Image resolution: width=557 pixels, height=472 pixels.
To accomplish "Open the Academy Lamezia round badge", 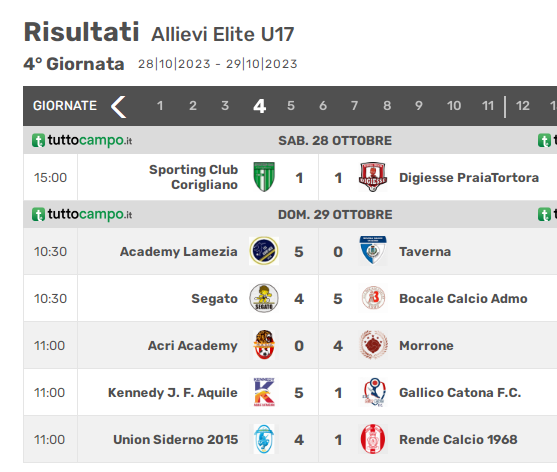I will click(264, 251).
